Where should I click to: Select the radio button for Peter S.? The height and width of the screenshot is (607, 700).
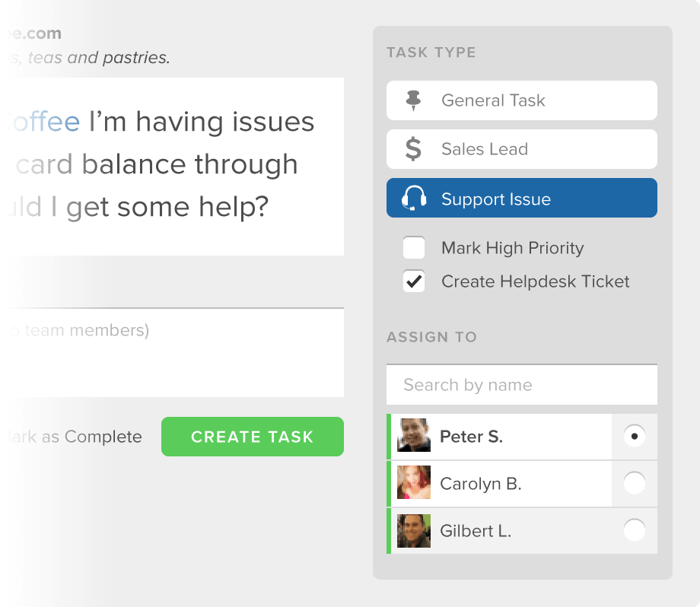635,436
